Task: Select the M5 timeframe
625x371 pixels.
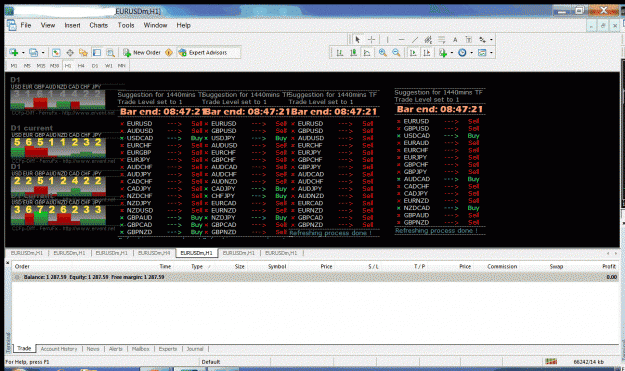Action: 27,66
